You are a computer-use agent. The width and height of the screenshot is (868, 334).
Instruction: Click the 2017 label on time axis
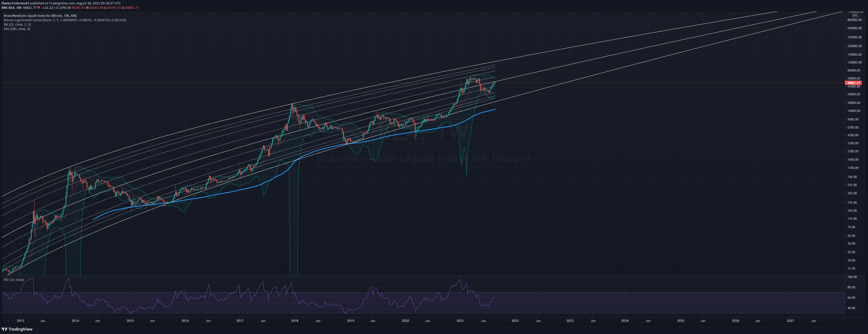(x=240, y=321)
